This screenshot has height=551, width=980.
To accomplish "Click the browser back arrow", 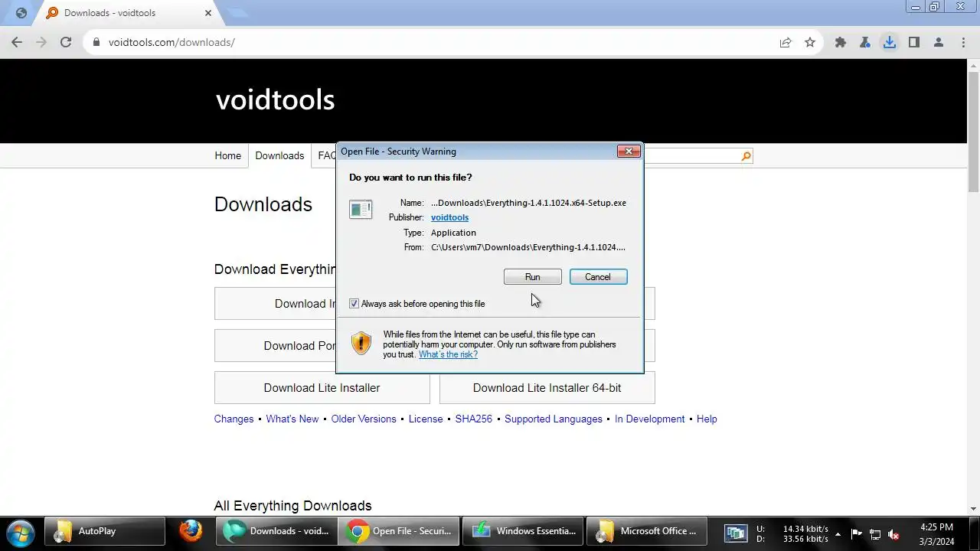I will (x=17, y=42).
